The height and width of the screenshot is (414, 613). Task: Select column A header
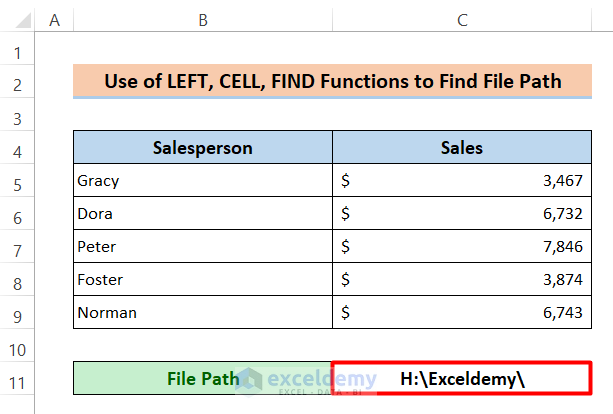(x=53, y=20)
